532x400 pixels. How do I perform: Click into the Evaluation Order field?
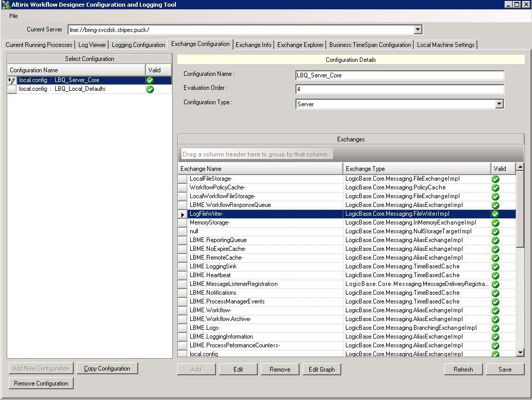coord(400,89)
